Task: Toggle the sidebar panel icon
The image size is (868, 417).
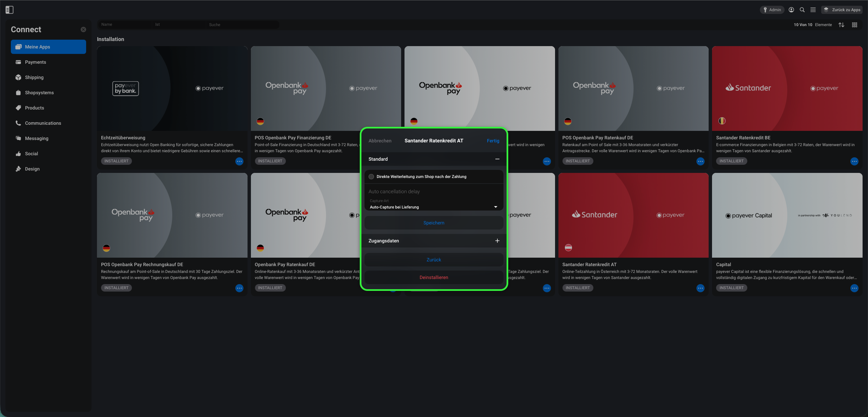Action: (x=9, y=10)
